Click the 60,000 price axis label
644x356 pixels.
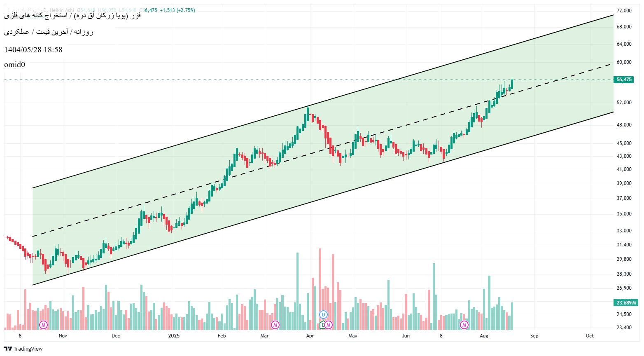[x=624, y=62]
